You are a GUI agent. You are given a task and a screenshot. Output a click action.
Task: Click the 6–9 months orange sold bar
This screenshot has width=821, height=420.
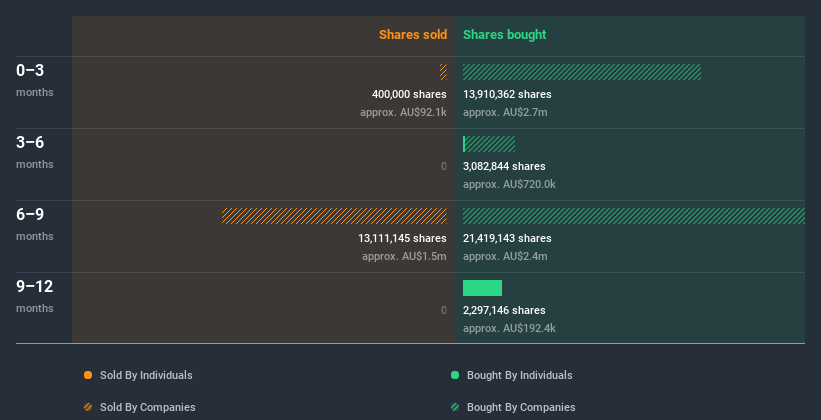pos(334,216)
